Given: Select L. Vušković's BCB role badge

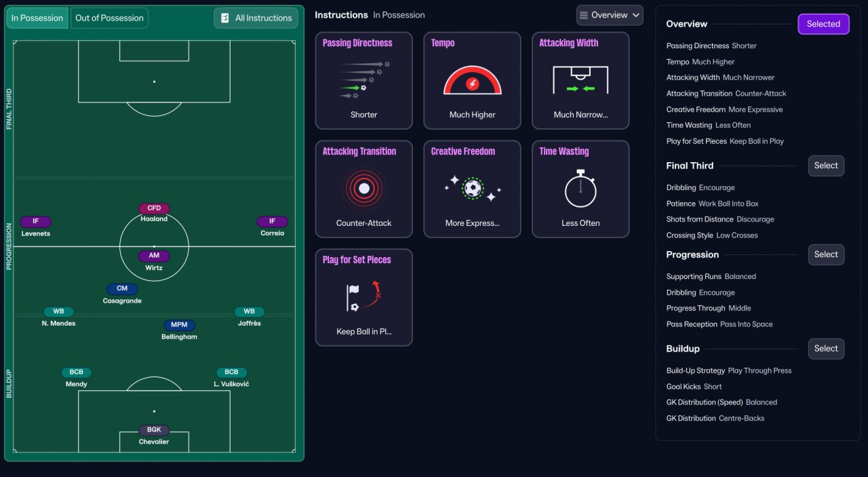Looking at the screenshot, I should [231, 372].
